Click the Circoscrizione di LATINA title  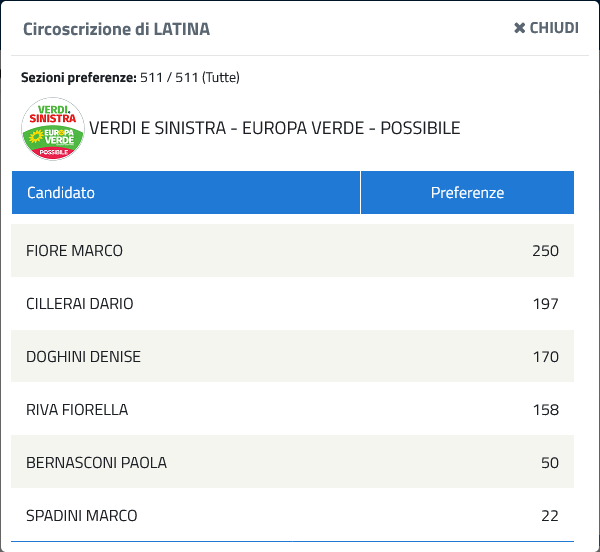point(116,29)
